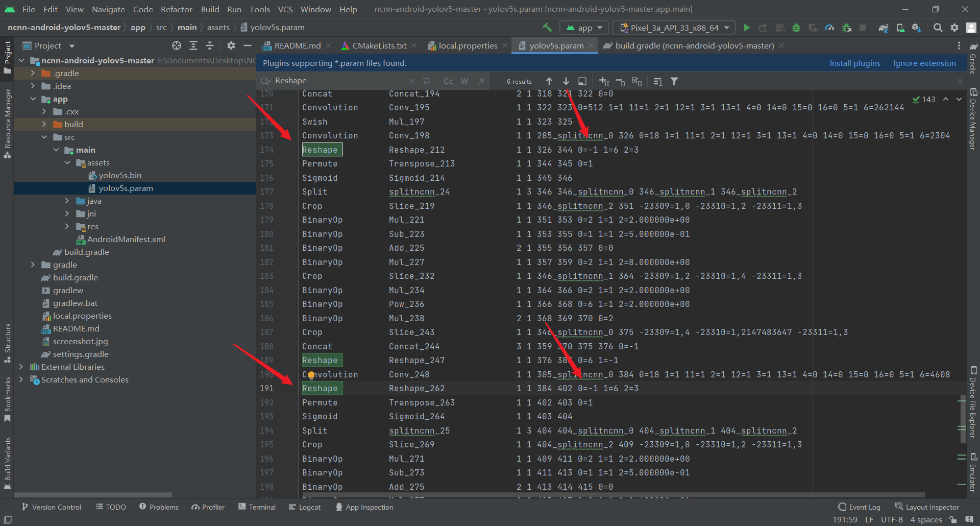
Task: Sync project with Gradle files
Action: pyautogui.click(x=884, y=28)
